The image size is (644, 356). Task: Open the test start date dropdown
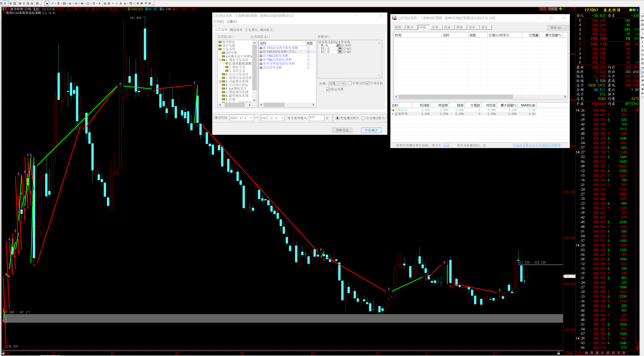(x=251, y=118)
